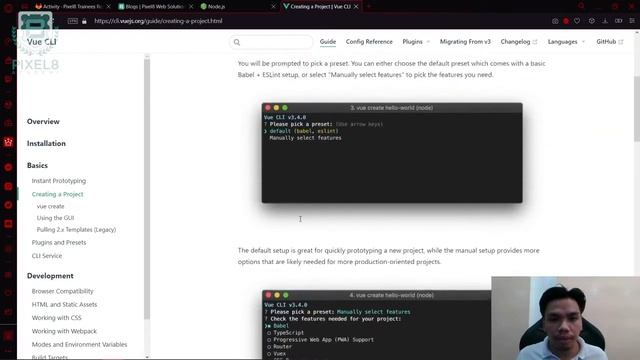Open HTML and Static Assets in sidebar
Image resolution: width=640 pixels, height=360 pixels.
(x=64, y=304)
